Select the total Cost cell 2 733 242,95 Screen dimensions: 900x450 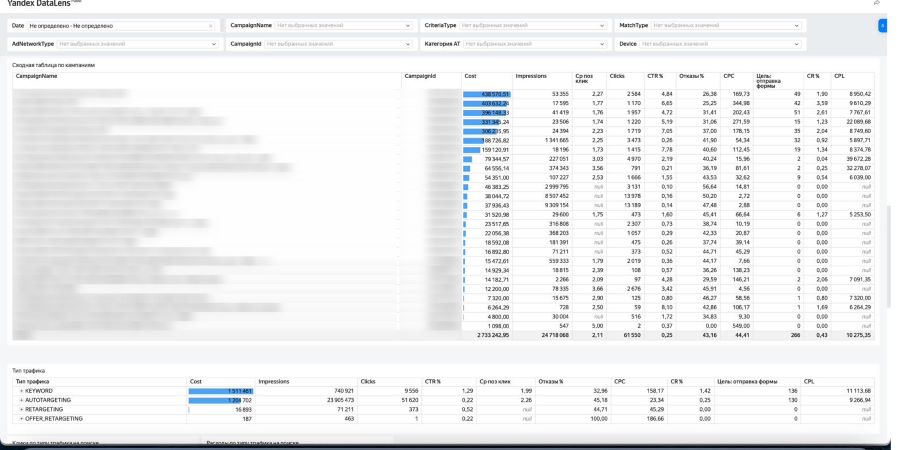pos(487,335)
